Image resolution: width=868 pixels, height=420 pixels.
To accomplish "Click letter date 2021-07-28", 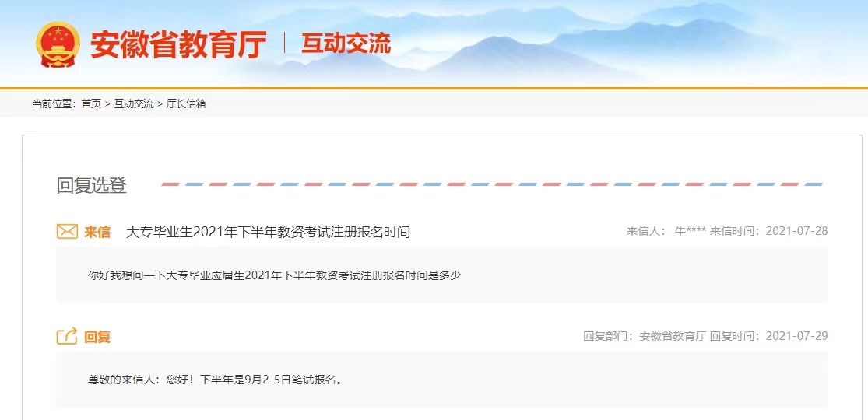I will (796, 231).
